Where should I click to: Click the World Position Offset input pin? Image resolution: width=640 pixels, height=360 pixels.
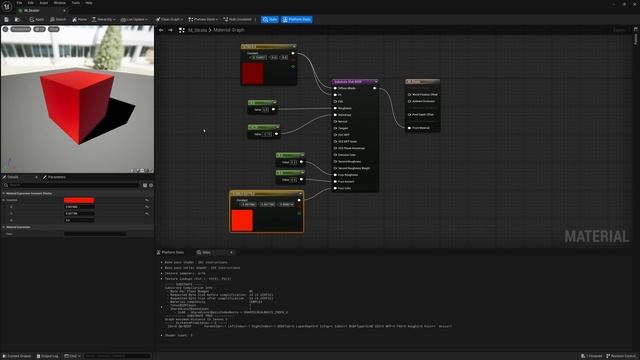point(409,94)
